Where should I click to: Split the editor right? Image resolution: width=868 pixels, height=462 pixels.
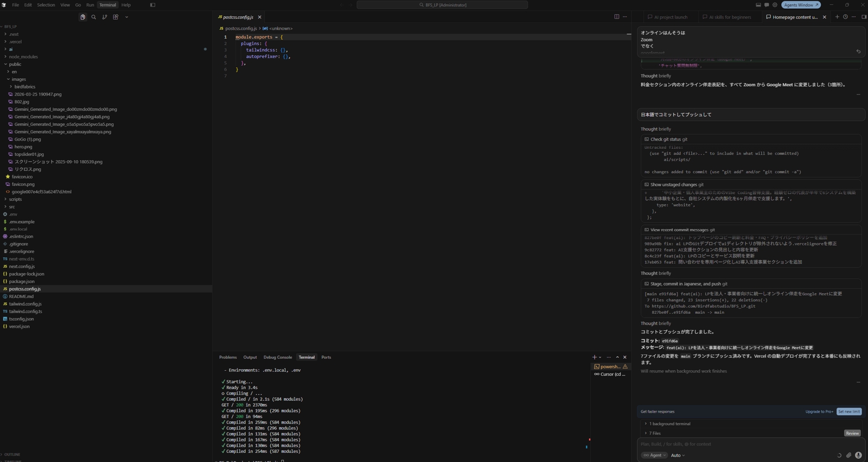[617, 17]
